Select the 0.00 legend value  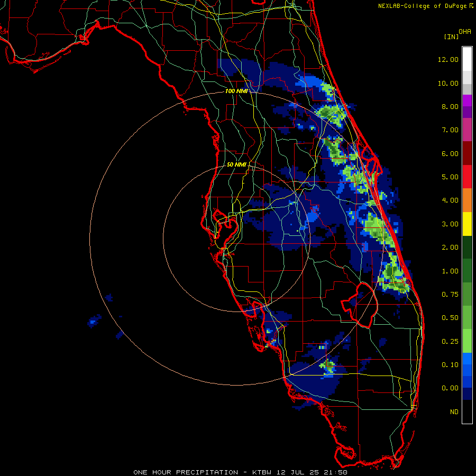pos(450,388)
